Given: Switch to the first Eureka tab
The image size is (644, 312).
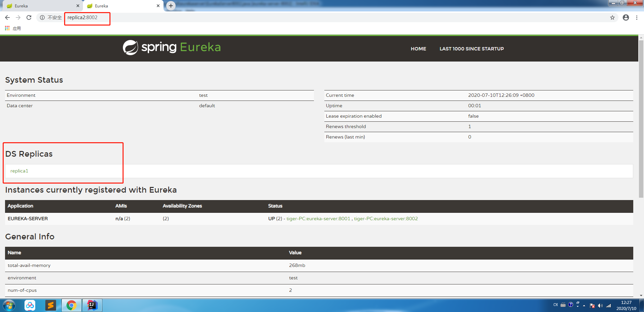Looking at the screenshot, I should [x=42, y=6].
